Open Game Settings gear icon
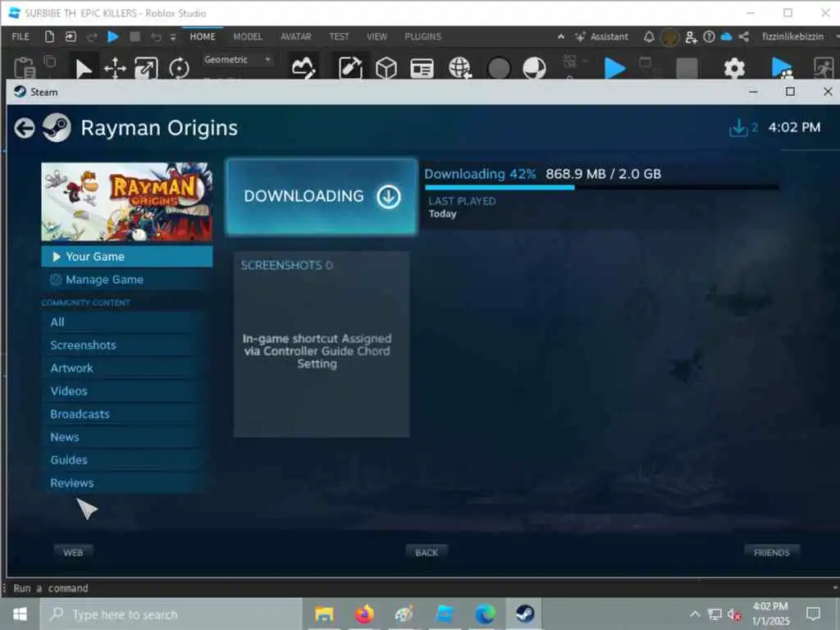Image resolution: width=840 pixels, height=630 pixels. (734, 68)
